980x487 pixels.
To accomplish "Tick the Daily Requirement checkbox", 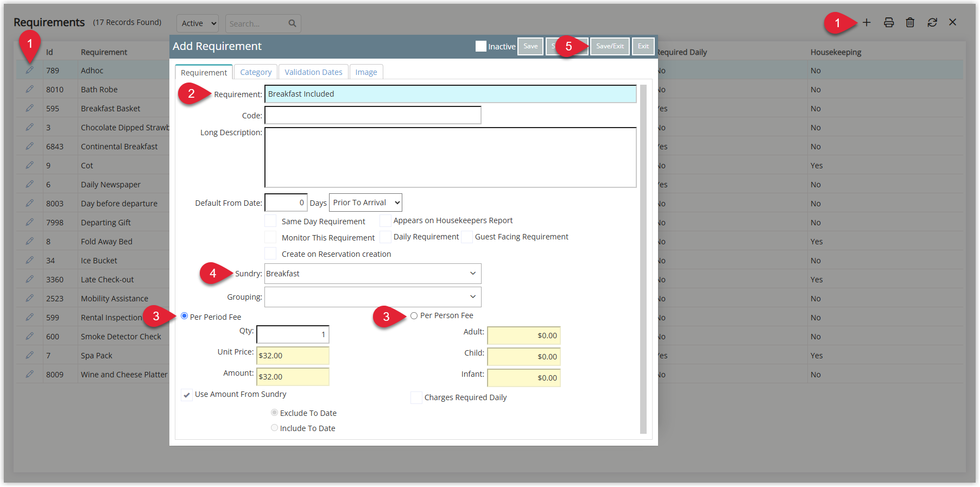I will click(385, 237).
